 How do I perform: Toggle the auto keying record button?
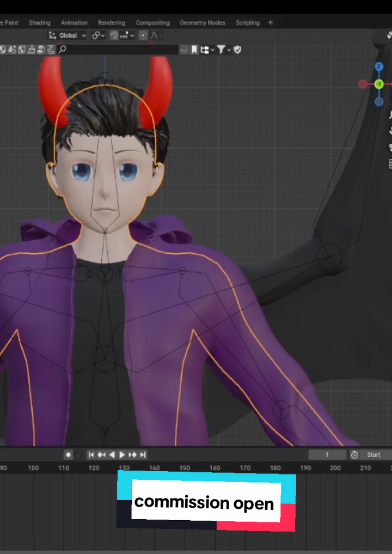[x=69, y=455]
